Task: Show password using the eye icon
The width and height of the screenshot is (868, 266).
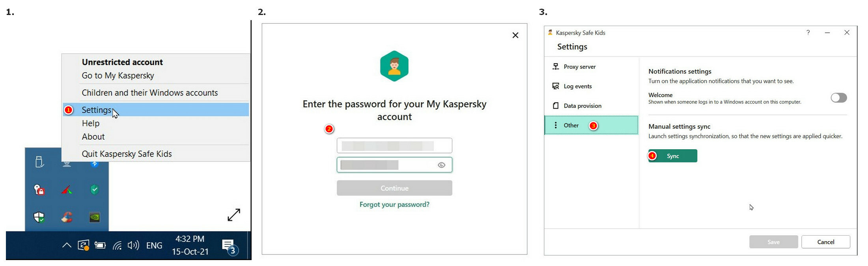Action: 441,165
